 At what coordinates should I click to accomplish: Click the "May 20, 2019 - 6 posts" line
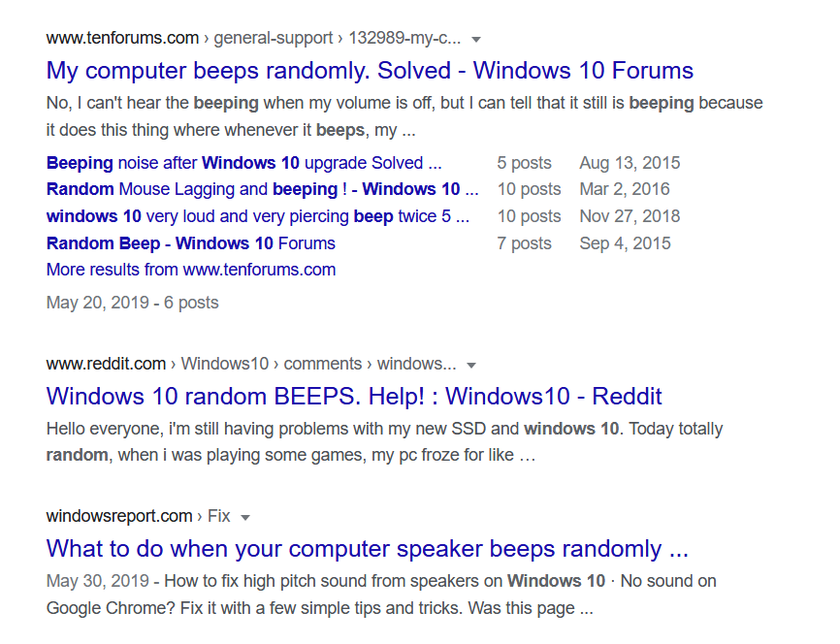click(132, 303)
